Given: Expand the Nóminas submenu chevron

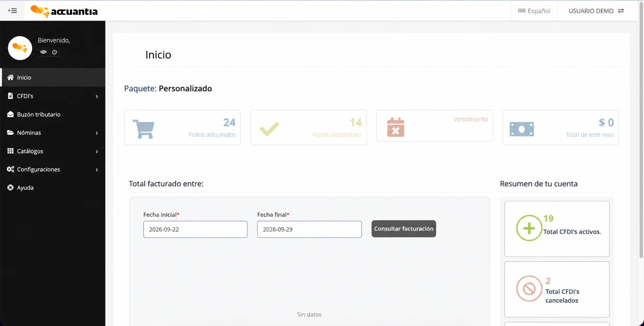Looking at the screenshot, I should click(x=97, y=133).
